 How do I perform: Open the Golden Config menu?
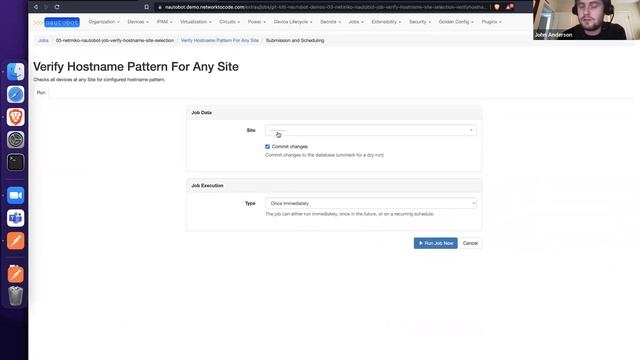(456, 22)
